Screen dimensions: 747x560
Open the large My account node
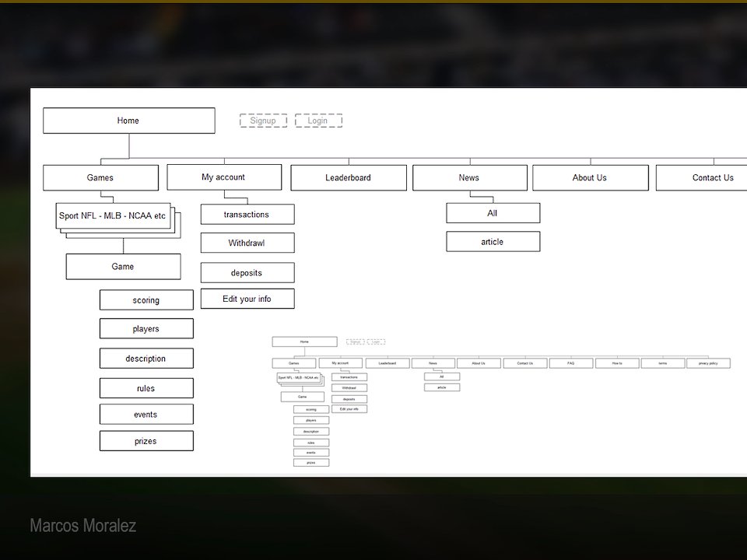(224, 177)
